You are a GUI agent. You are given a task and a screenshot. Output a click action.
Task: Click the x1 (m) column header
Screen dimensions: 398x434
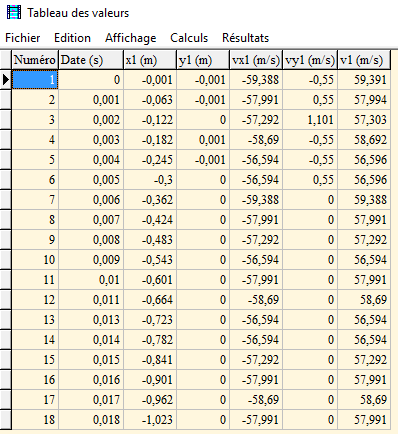point(150,60)
